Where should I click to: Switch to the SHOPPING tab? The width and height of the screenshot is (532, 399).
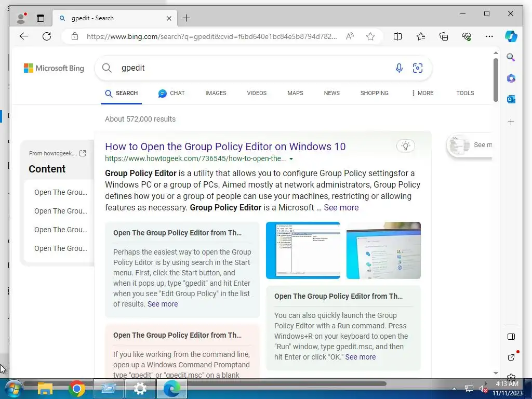pyautogui.click(x=374, y=93)
